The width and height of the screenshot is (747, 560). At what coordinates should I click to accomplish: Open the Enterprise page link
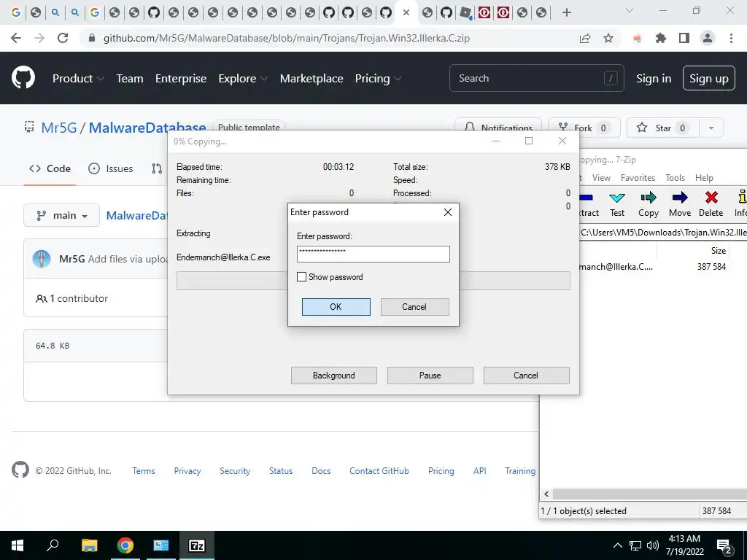[181, 79]
